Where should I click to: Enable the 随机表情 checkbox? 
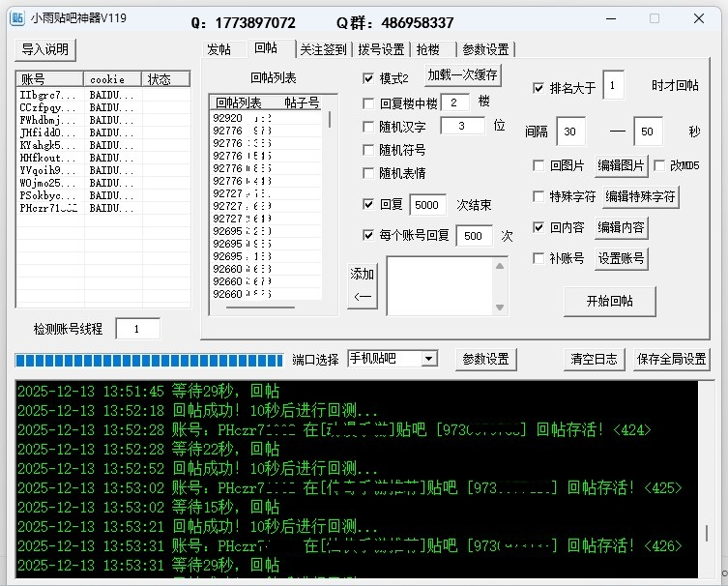tap(368, 173)
